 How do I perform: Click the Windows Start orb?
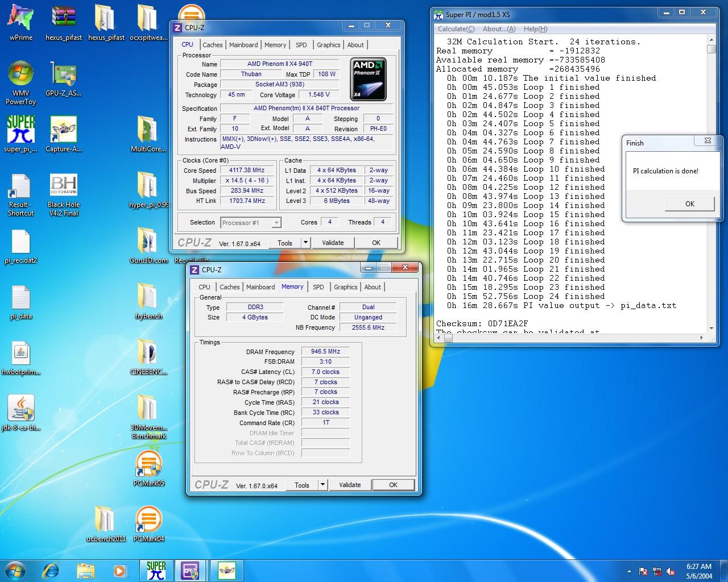15,570
